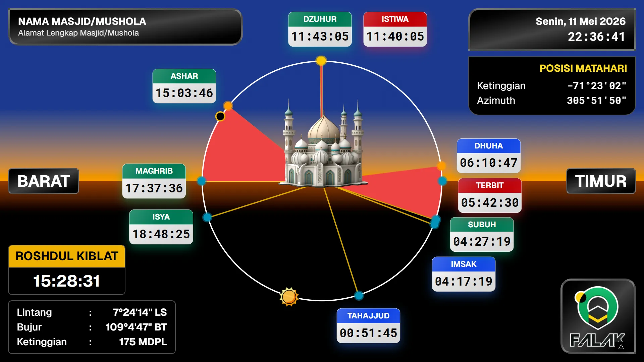Viewport: 644px width, 362px height.
Task: Click the Maghrib prayer time card
Action: click(x=154, y=181)
